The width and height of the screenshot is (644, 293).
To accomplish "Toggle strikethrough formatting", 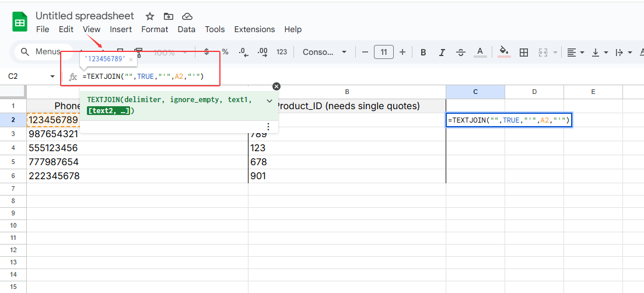I will click(461, 52).
